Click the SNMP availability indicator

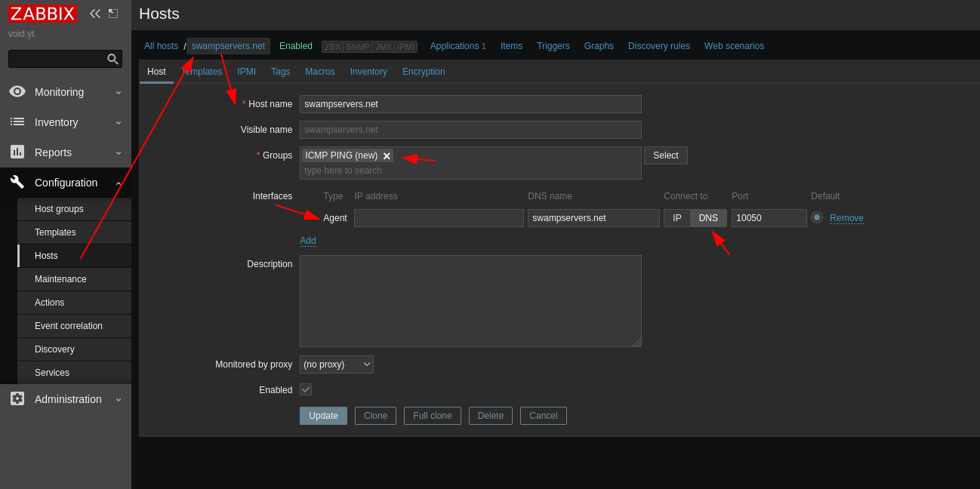[358, 47]
